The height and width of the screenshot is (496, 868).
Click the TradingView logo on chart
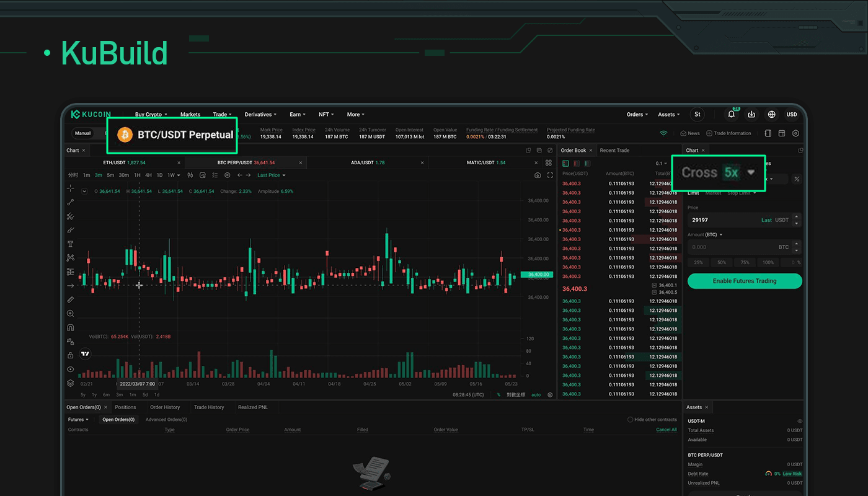click(x=86, y=354)
